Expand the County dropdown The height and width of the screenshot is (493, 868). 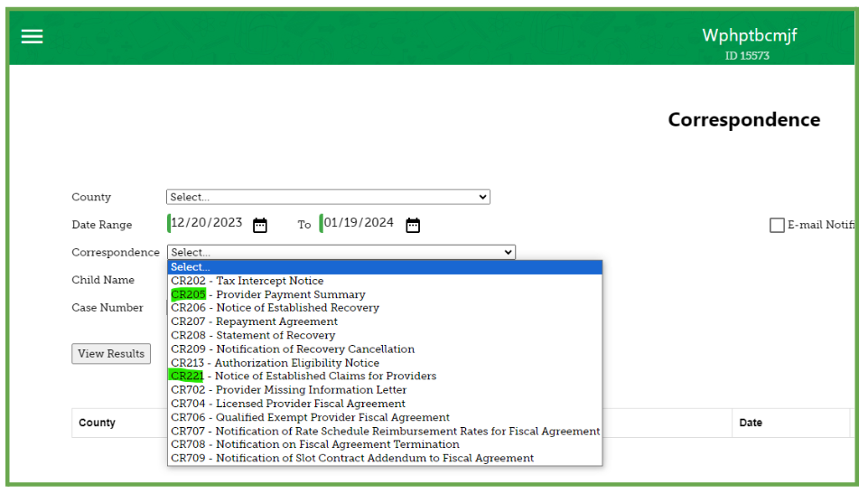pos(328,197)
